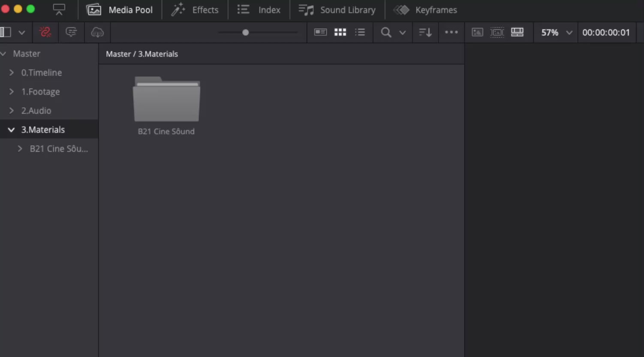Open the three-dot options menu
The width and height of the screenshot is (644, 357).
click(451, 32)
